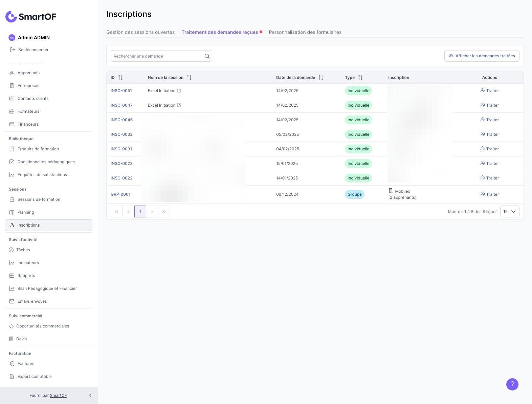
Task: Click the SmartOF footer link
Action: pos(58,396)
